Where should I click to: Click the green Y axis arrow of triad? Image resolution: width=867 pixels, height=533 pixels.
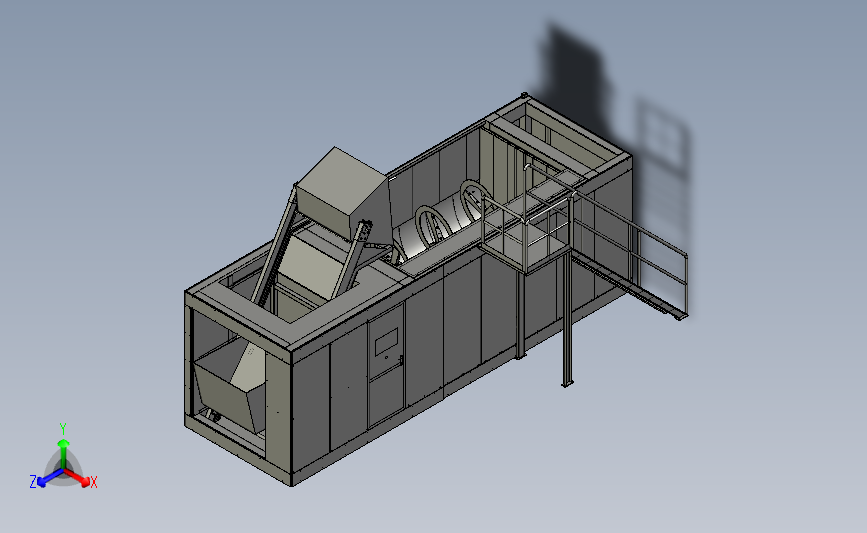(x=64, y=453)
